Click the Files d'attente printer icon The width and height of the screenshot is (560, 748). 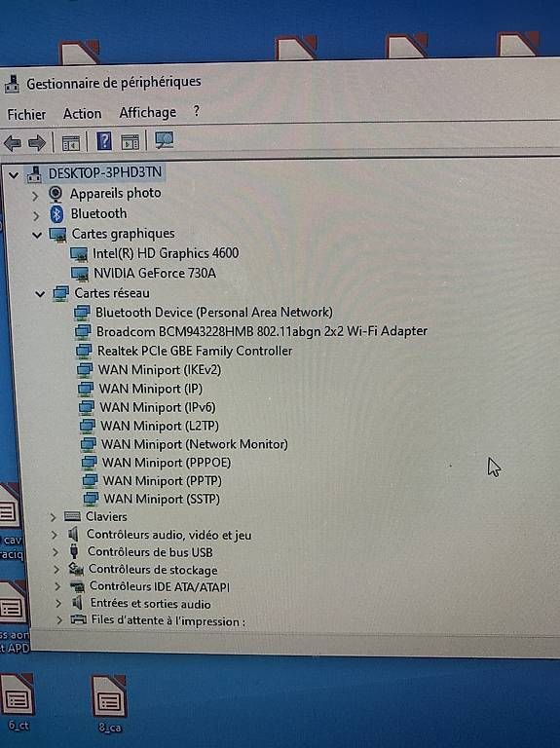78,619
